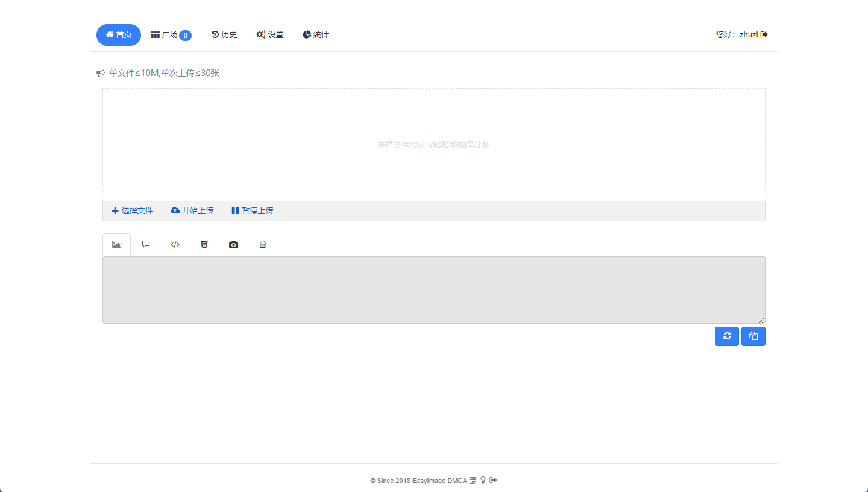Click inside the links output textarea
Viewport: 868px width, 492px height.
click(434, 290)
